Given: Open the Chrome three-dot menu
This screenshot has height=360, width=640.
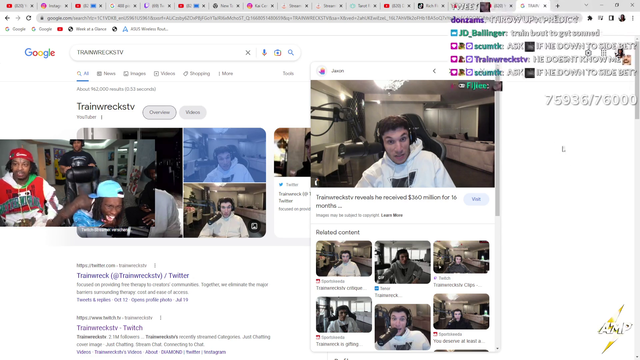Looking at the screenshot, I should pyautogui.click(x=633, y=18).
